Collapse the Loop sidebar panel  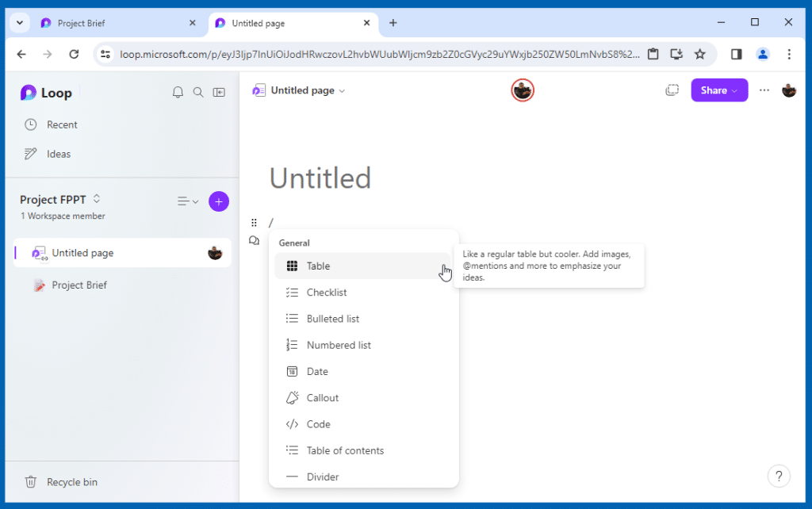(x=219, y=93)
